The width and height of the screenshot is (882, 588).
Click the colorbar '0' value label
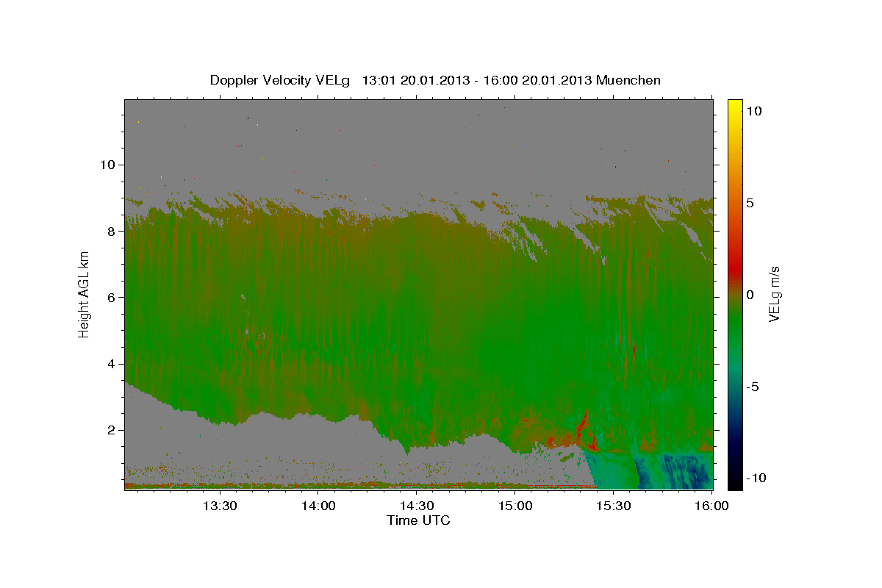(750, 295)
